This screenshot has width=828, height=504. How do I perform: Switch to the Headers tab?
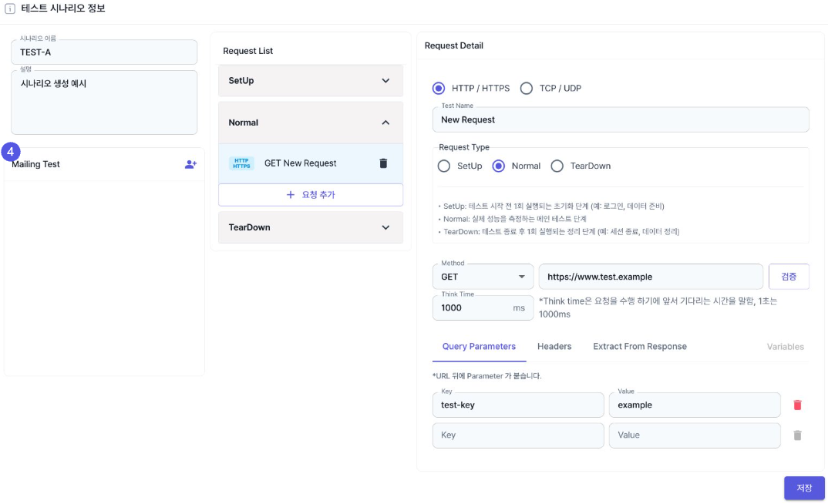coord(554,347)
